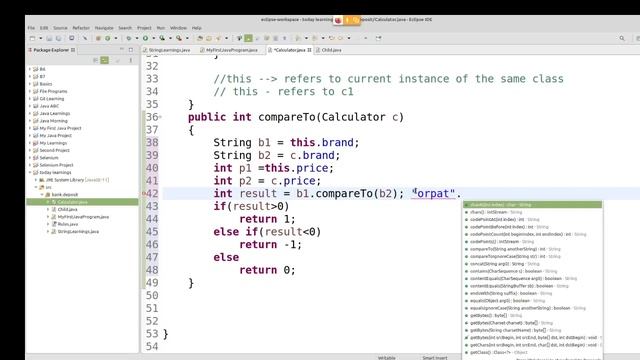The height and width of the screenshot is (360, 640).
Task: Choose compareToIgnoreCase completion suggestion
Action: click(x=532, y=256)
